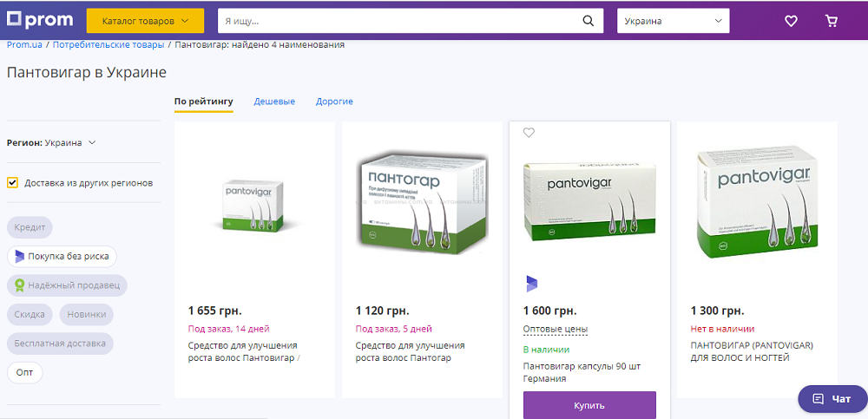Screen dimensions: 868x419
Task: Open Пантогар box product image
Action: click(x=423, y=204)
